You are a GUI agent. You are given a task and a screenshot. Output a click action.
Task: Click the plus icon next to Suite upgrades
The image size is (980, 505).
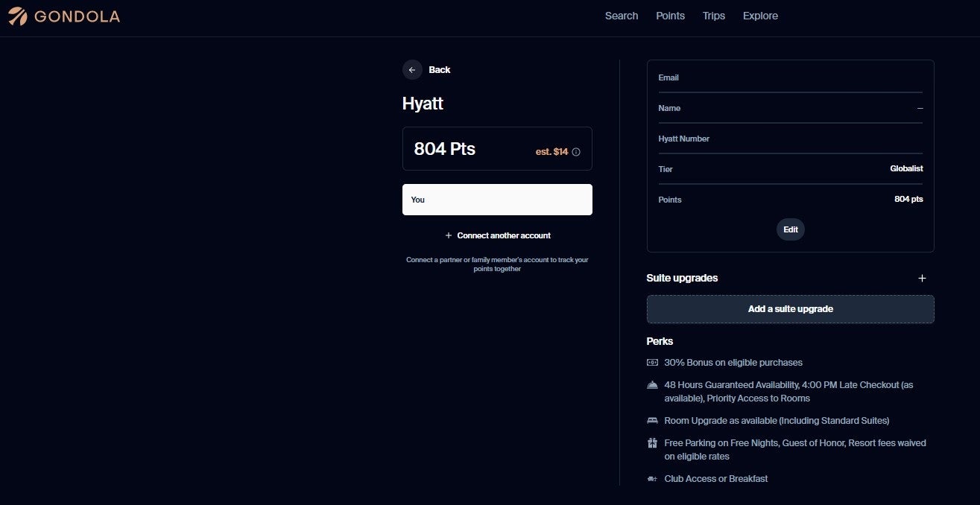pyautogui.click(x=922, y=278)
